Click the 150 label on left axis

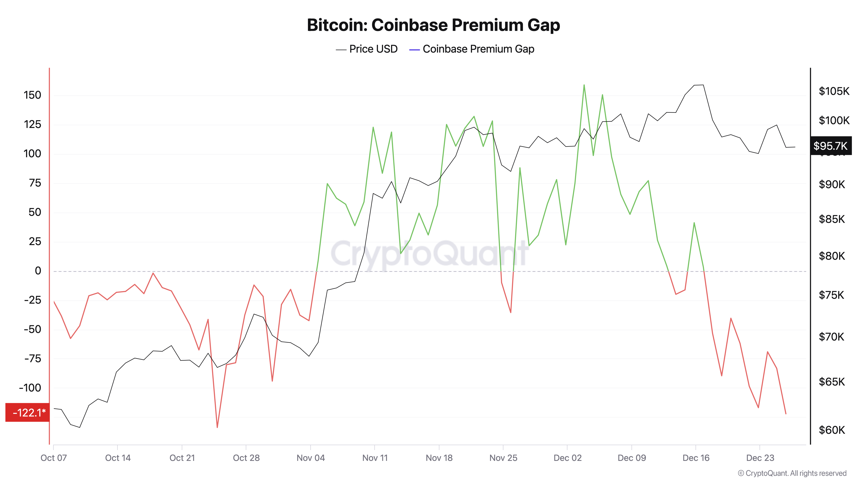coord(32,95)
